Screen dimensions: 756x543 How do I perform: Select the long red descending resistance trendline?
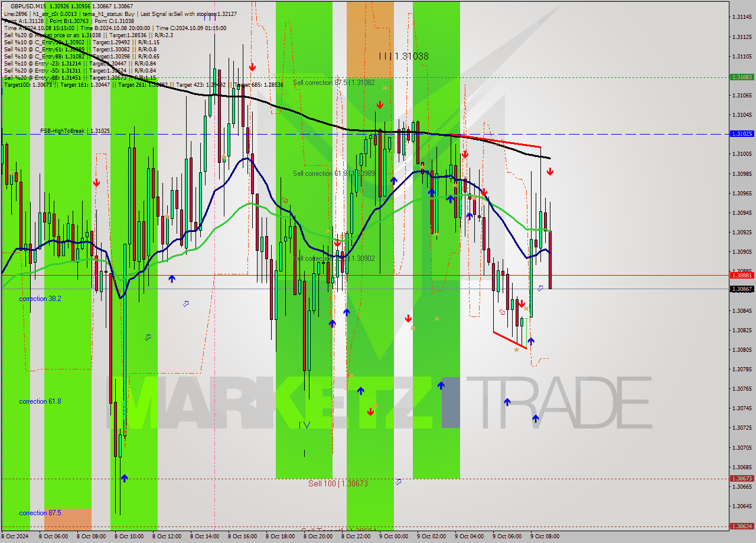click(x=496, y=141)
